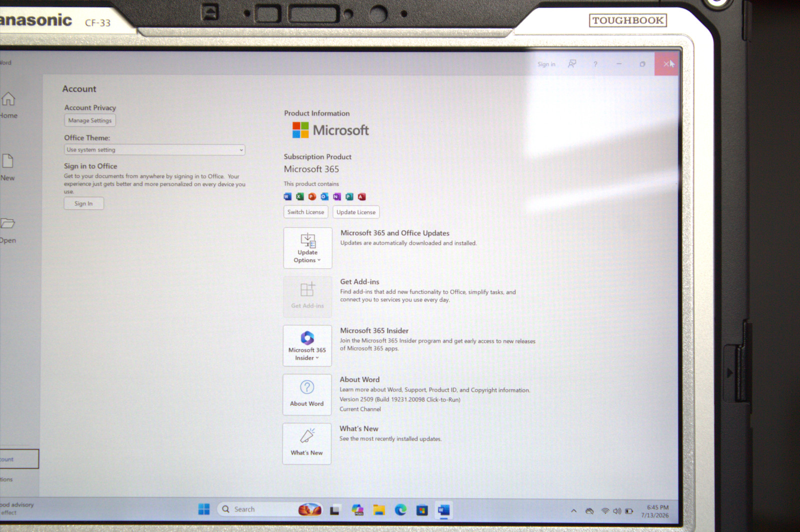Click Sign in at the title bar
The image size is (800, 532).
click(546, 64)
